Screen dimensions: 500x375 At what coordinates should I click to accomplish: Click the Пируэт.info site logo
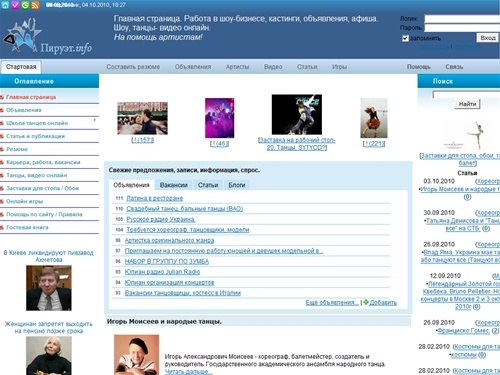point(47,36)
